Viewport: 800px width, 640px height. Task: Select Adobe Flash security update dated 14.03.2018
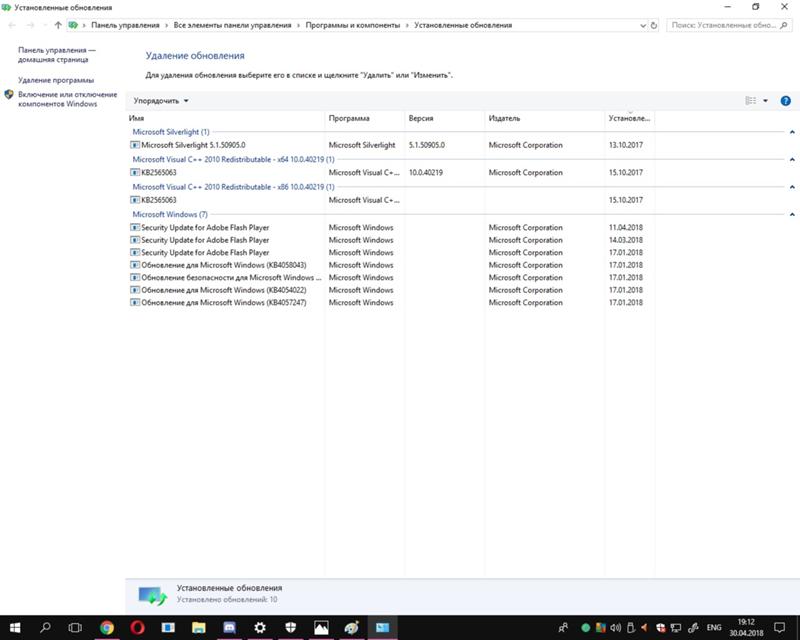(x=391, y=240)
